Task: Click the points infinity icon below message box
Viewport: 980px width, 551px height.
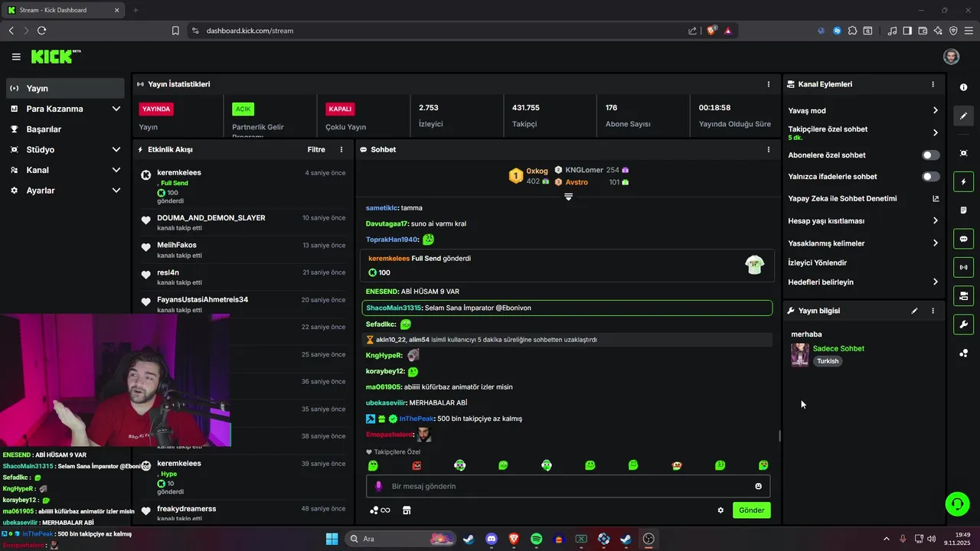Action: pos(380,510)
